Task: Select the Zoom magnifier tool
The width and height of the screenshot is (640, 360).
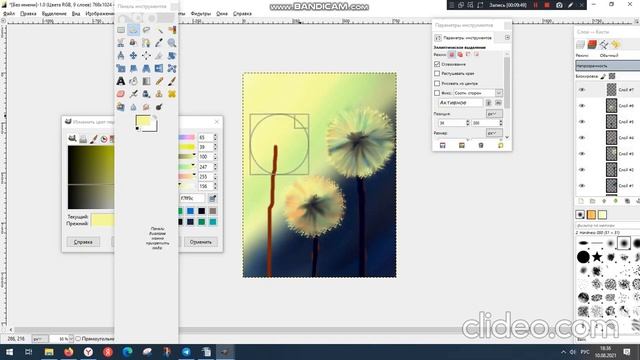Action: 172,42
